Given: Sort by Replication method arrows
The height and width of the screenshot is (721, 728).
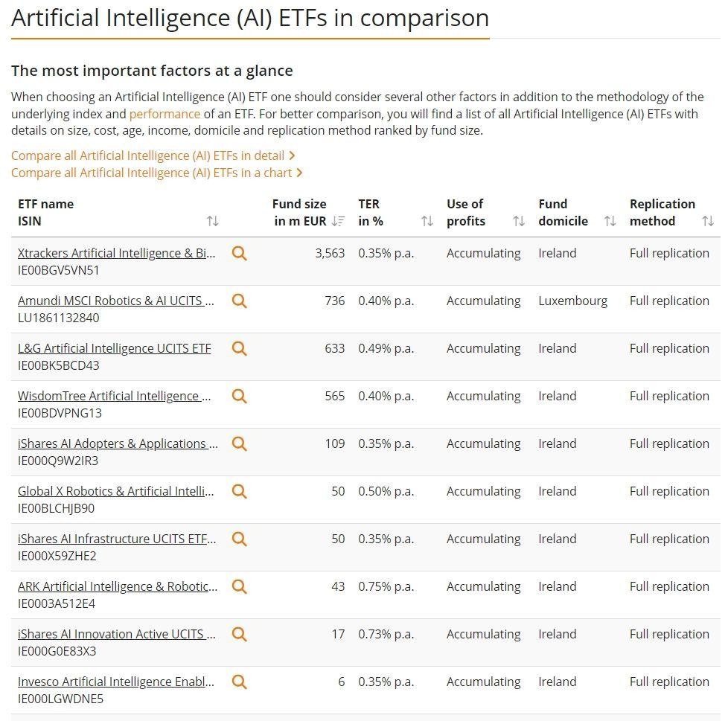Looking at the screenshot, I should pyautogui.click(x=708, y=221).
